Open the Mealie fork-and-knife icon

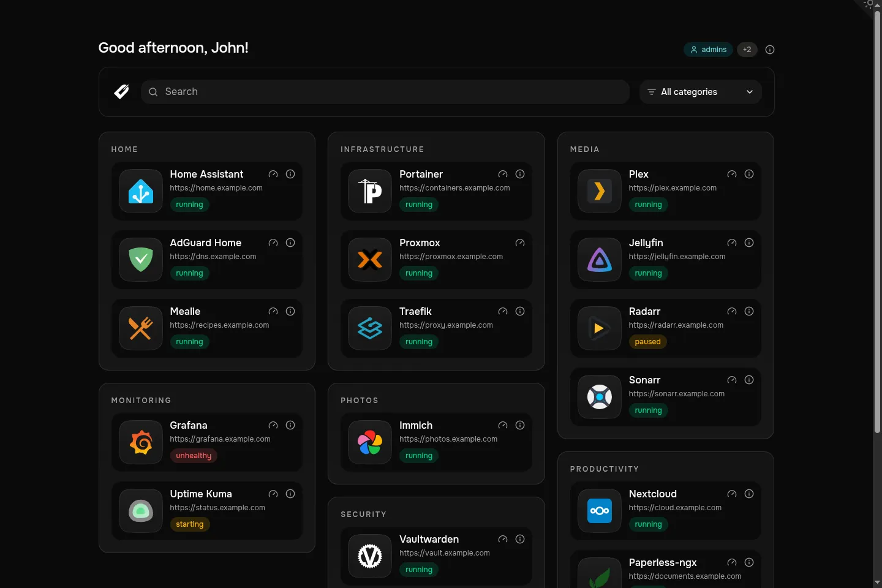click(141, 328)
